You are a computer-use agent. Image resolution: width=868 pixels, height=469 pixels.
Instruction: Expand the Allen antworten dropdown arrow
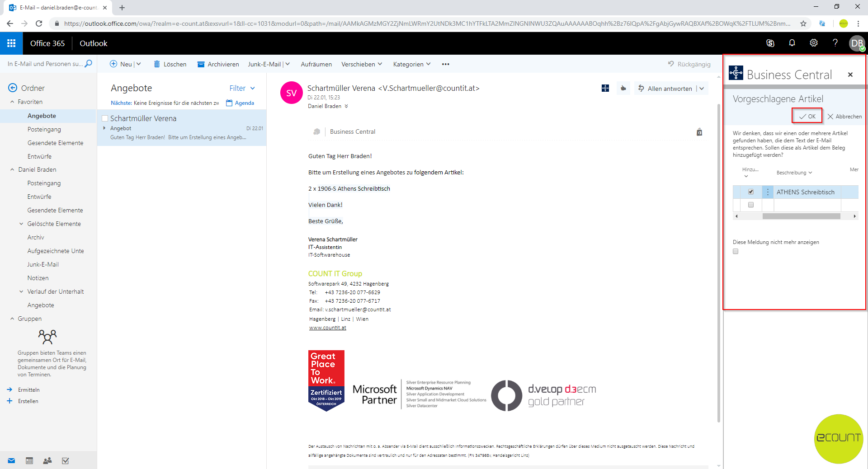tap(702, 89)
